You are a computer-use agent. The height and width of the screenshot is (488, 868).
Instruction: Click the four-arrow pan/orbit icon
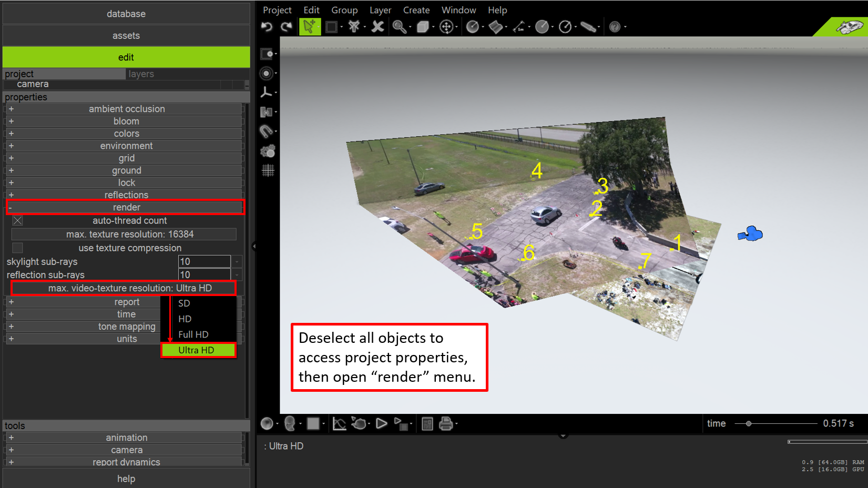pyautogui.click(x=446, y=27)
